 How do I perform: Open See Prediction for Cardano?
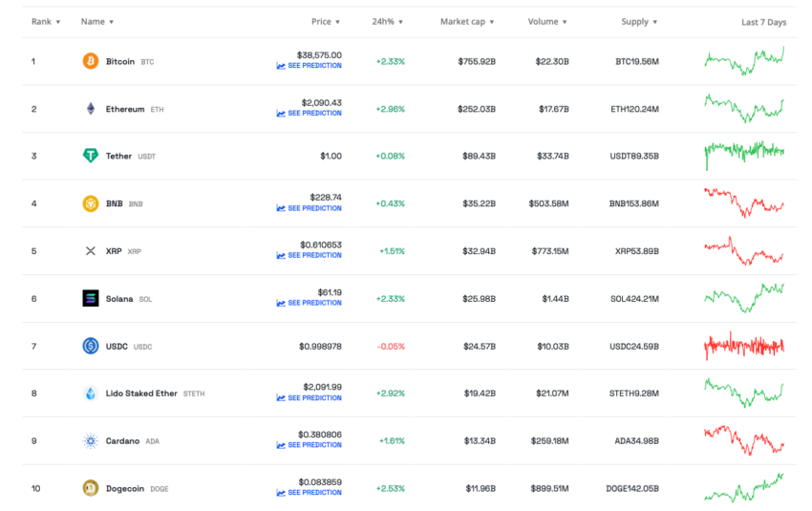(310, 445)
